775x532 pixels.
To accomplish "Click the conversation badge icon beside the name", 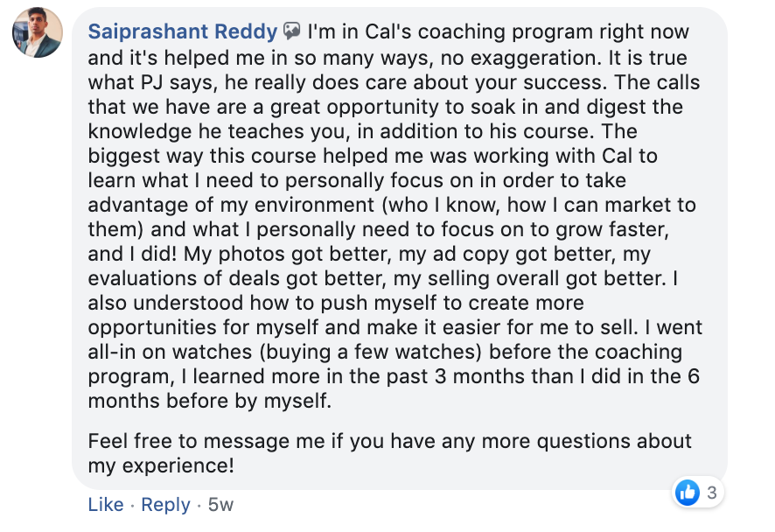I will click(291, 31).
